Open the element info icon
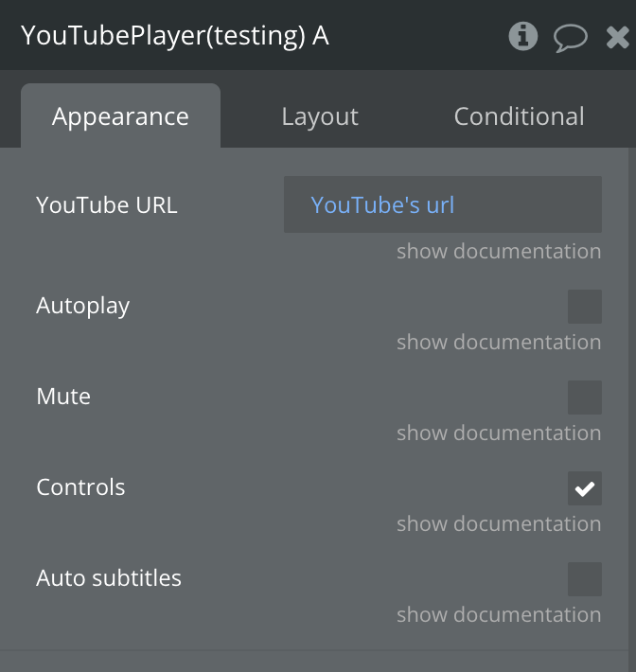This screenshot has height=672, width=636. (x=522, y=37)
